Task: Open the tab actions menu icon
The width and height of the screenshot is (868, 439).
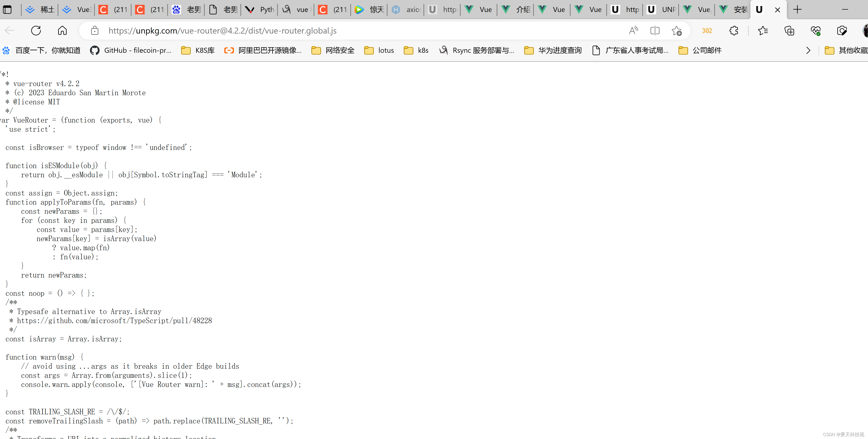Action: click(x=7, y=9)
